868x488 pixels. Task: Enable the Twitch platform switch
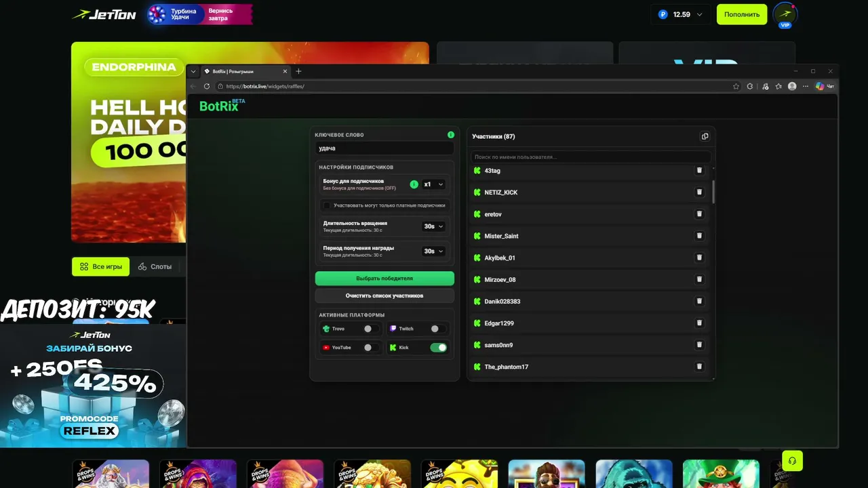click(437, 329)
